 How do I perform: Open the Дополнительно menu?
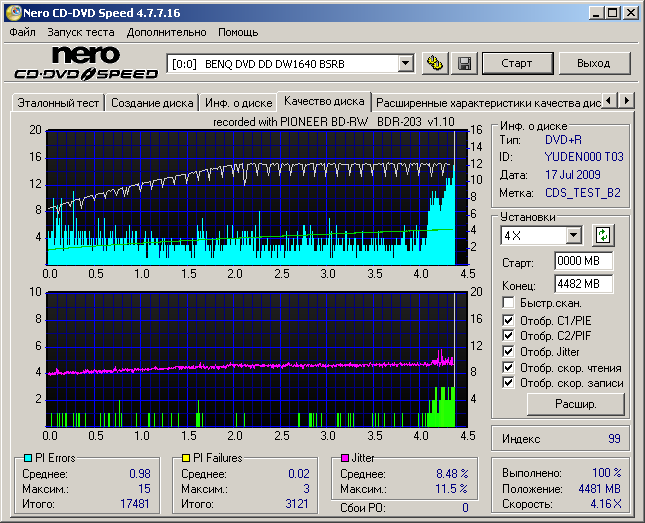[x=167, y=32]
